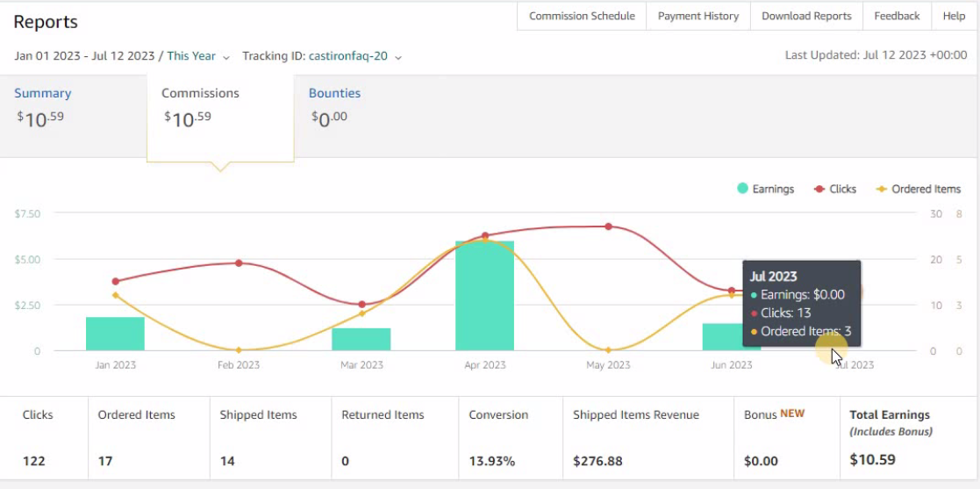Click the chevron next to This Year

point(226,57)
